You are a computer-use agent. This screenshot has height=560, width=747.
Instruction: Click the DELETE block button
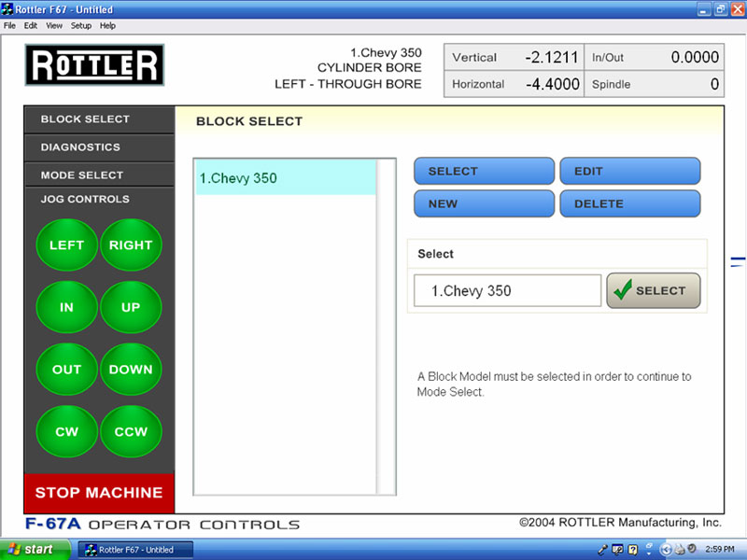coord(629,203)
